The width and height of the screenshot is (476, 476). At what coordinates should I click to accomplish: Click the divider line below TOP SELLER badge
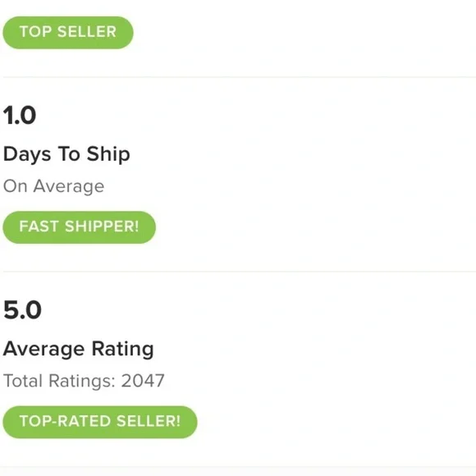tap(239, 77)
